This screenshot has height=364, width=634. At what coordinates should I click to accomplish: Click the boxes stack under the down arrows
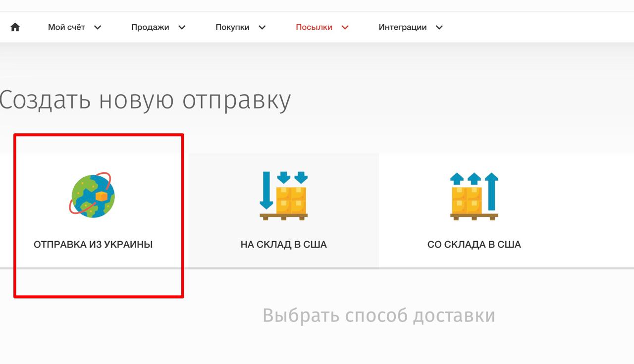click(x=292, y=201)
